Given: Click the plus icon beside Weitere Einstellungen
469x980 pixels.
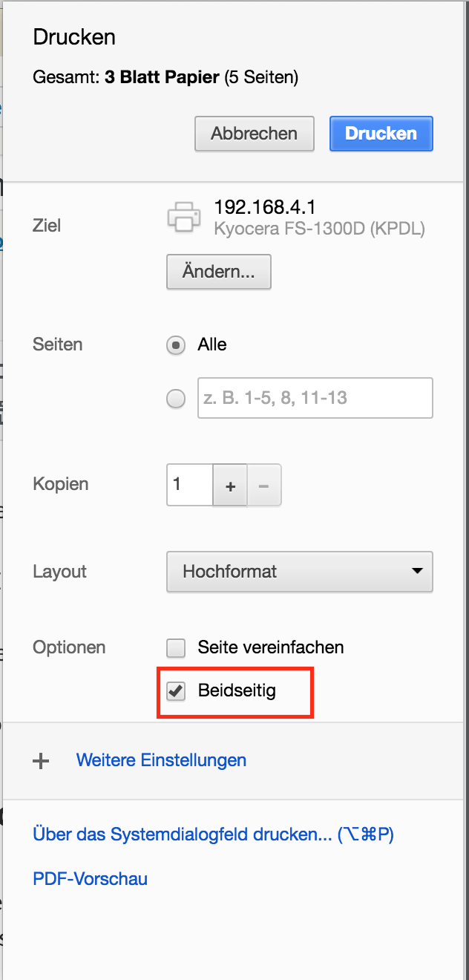Looking at the screenshot, I should 42,761.
